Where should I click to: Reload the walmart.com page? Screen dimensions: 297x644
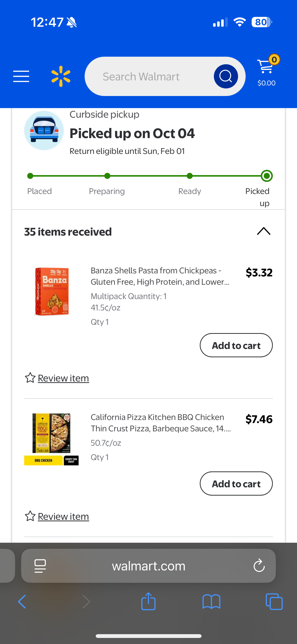coord(259,566)
